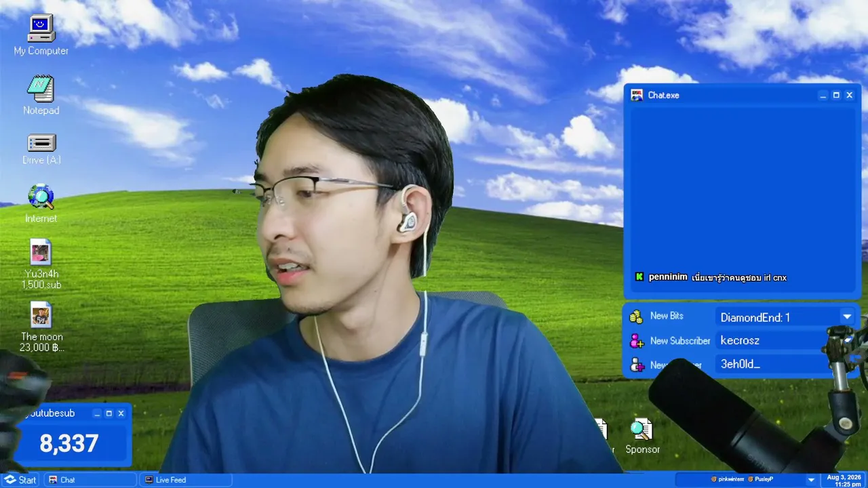The image size is (868, 488).
Task: Click the 8,337 subscriber count
Action: (69, 444)
